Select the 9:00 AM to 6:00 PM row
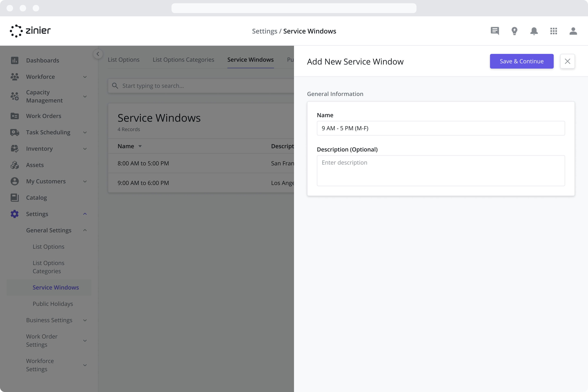588x392 pixels. [x=201, y=183]
